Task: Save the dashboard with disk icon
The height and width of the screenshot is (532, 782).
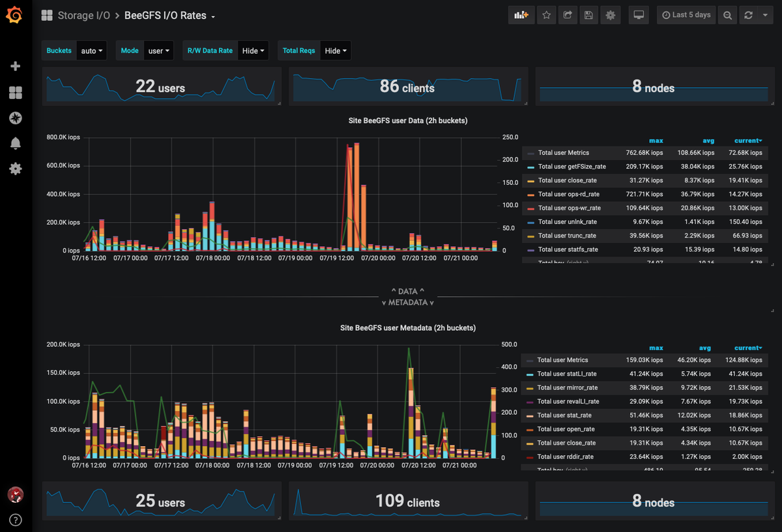Action: click(588, 15)
